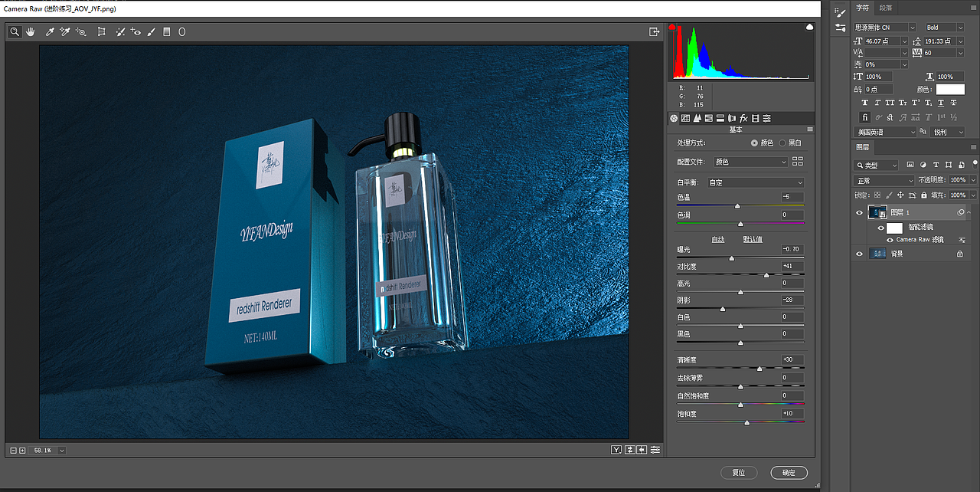This screenshot has height=492, width=980.
Task: Toggle visibility of 背景 layer
Action: (860, 254)
